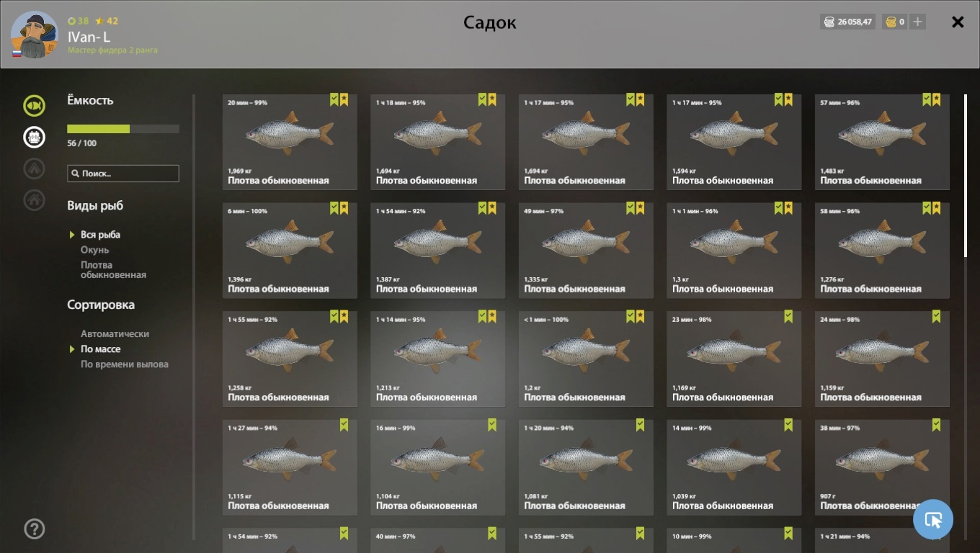Click the blue cursor selection button

click(933, 519)
